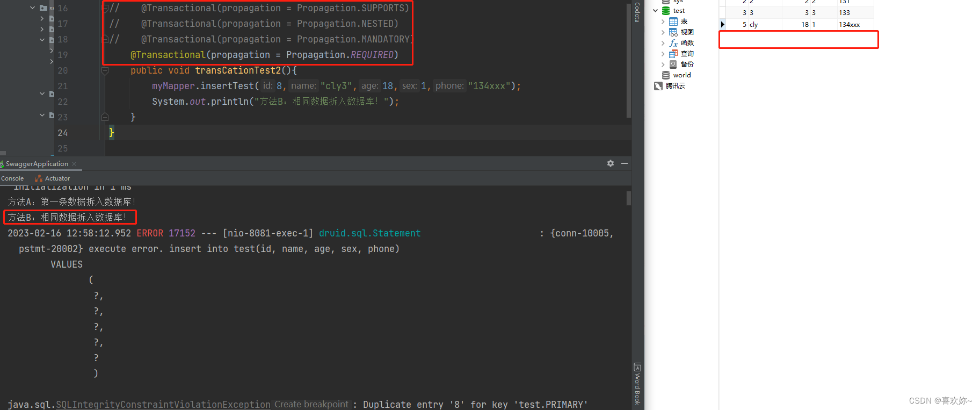Screen dimensions: 980x410
Task: Select the world database label
Action: [682, 75]
